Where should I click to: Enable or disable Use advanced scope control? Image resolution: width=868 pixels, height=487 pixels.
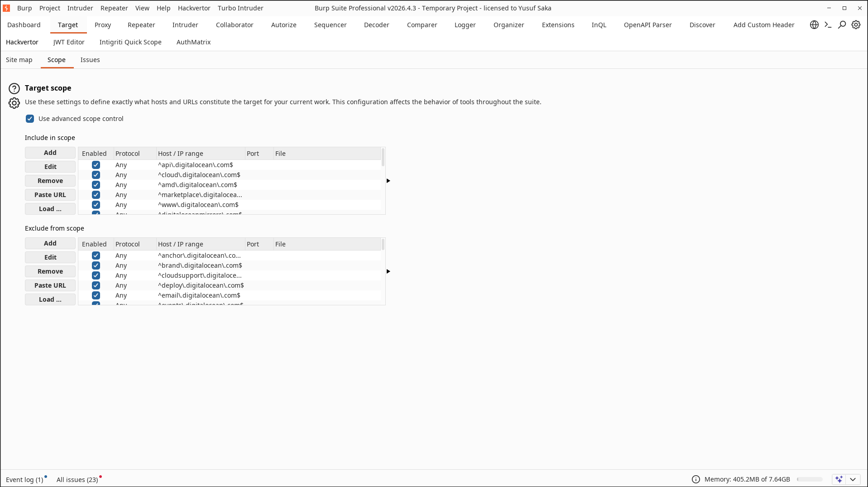(30, 119)
